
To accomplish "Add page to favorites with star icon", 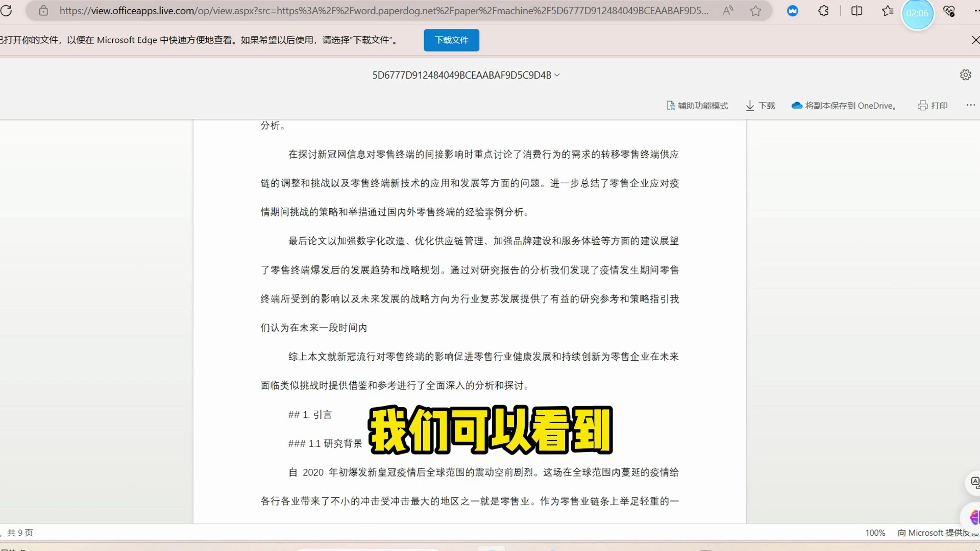I will click(x=756, y=11).
